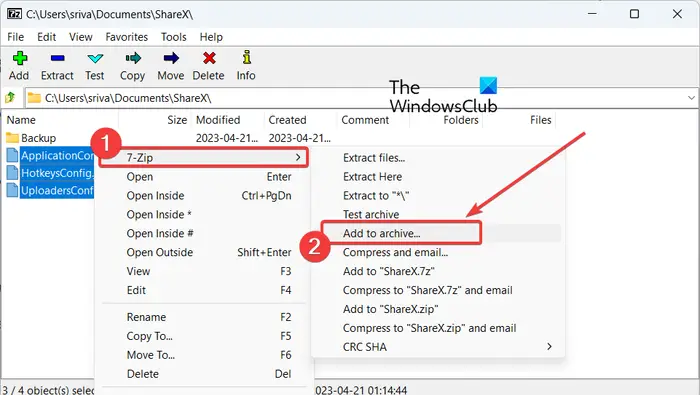Open the Tools menu
This screenshot has height=395, width=700.
click(174, 37)
